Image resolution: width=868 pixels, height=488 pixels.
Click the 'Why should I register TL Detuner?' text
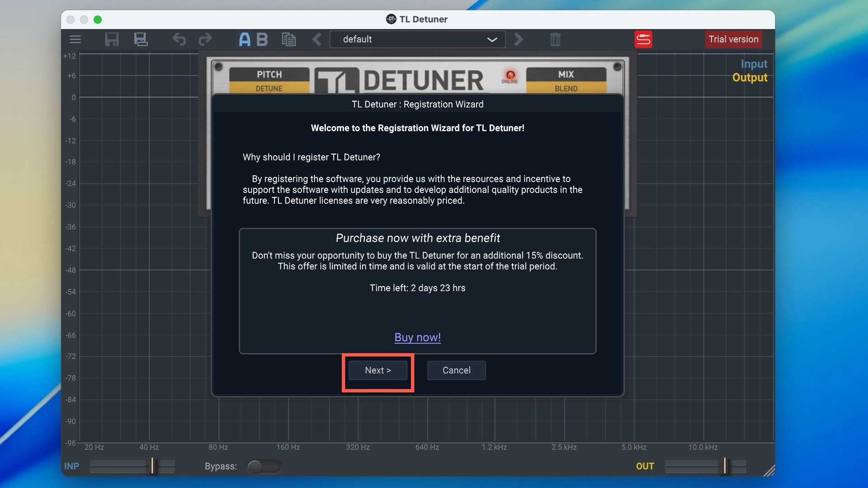coord(311,157)
